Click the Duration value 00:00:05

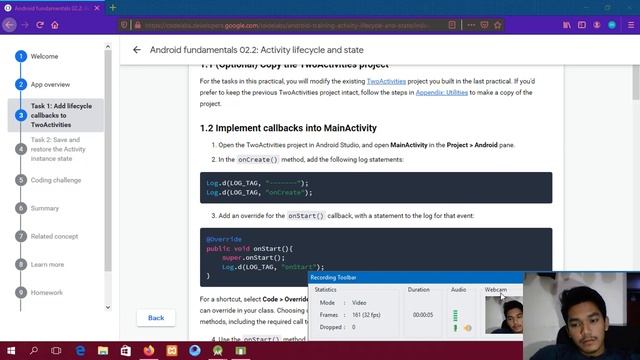[423, 315]
